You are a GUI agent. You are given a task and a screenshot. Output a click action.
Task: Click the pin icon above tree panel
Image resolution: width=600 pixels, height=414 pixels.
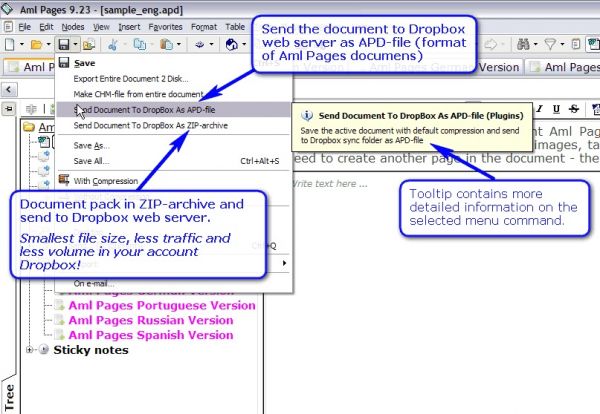(8, 109)
